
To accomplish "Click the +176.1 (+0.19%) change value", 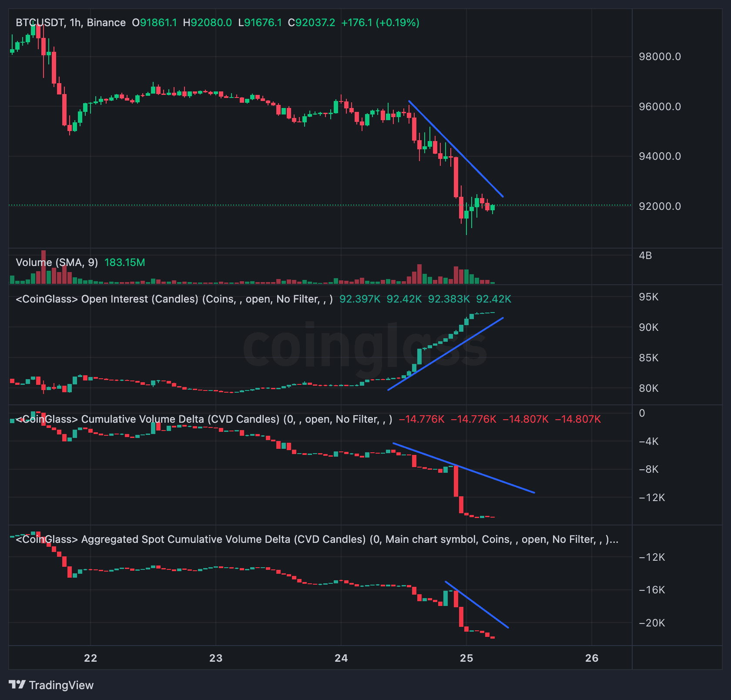I will 380,23.
